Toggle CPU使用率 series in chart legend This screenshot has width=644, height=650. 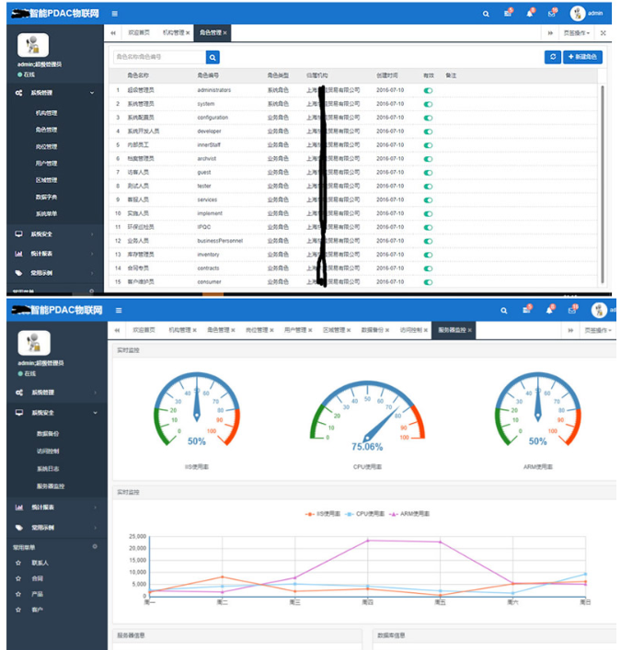(368, 513)
